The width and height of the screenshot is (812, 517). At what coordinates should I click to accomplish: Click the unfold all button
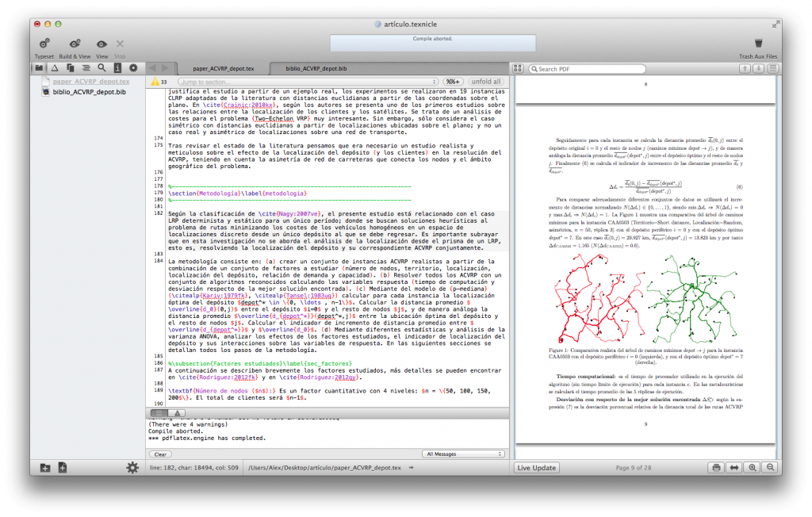click(485, 82)
